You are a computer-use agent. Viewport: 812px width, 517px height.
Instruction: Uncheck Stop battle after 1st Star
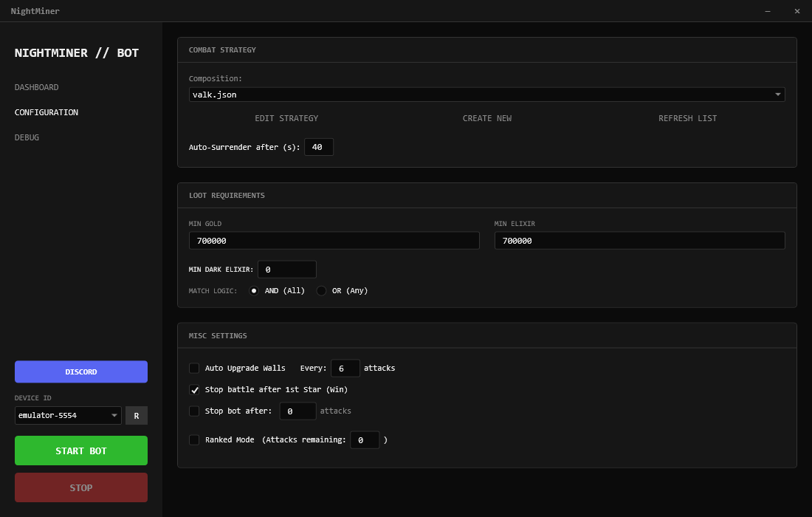pyautogui.click(x=194, y=389)
